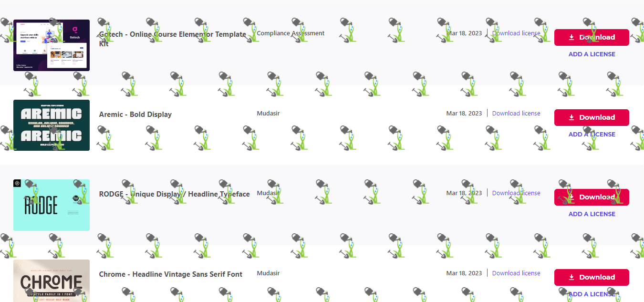Open the RODGE typeface preview thumbnail
This screenshot has width=644, height=302.
52,205
